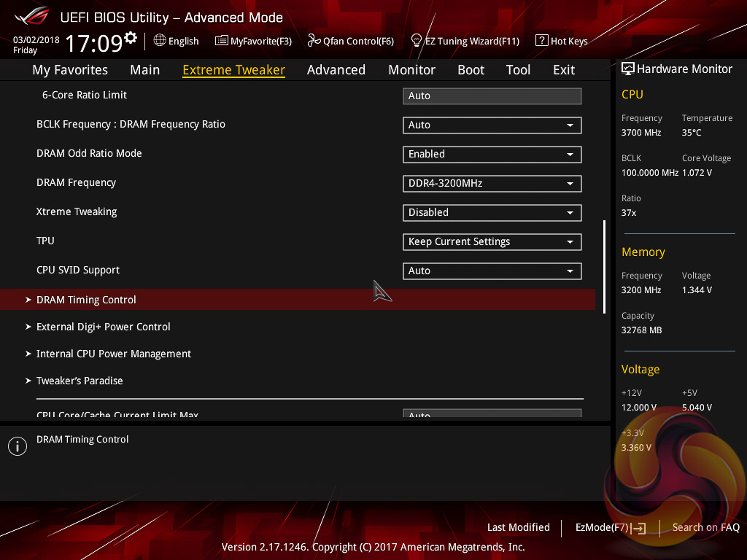Click the globe language icon
Image resolution: width=747 pixels, height=560 pixels.
[x=160, y=41]
